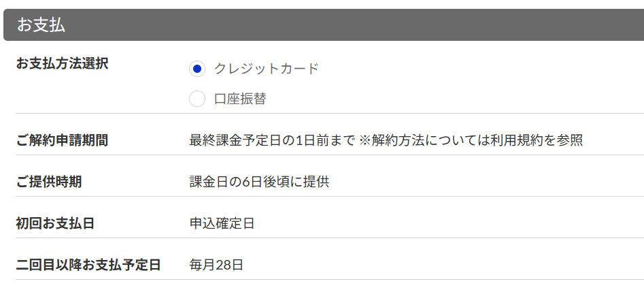Click the 課金日の6日後頃に提供 value text

259,182
